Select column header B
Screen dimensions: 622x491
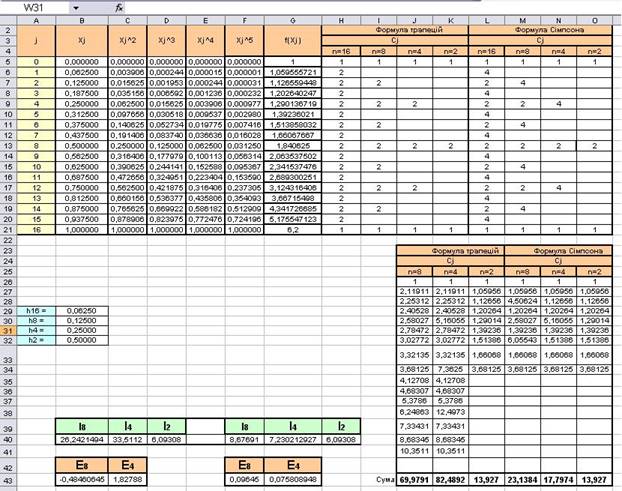point(82,20)
